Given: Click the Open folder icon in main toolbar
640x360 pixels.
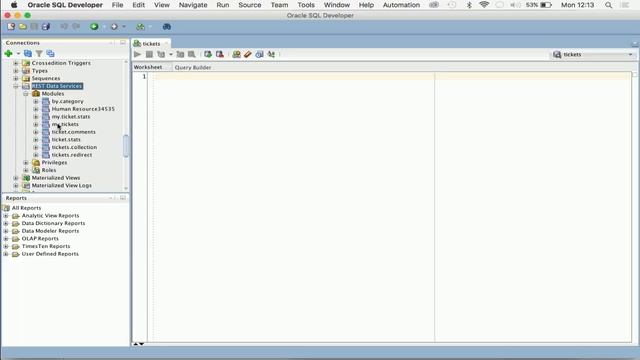Looking at the screenshot, I should pyautogui.click(x=22, y=27).
